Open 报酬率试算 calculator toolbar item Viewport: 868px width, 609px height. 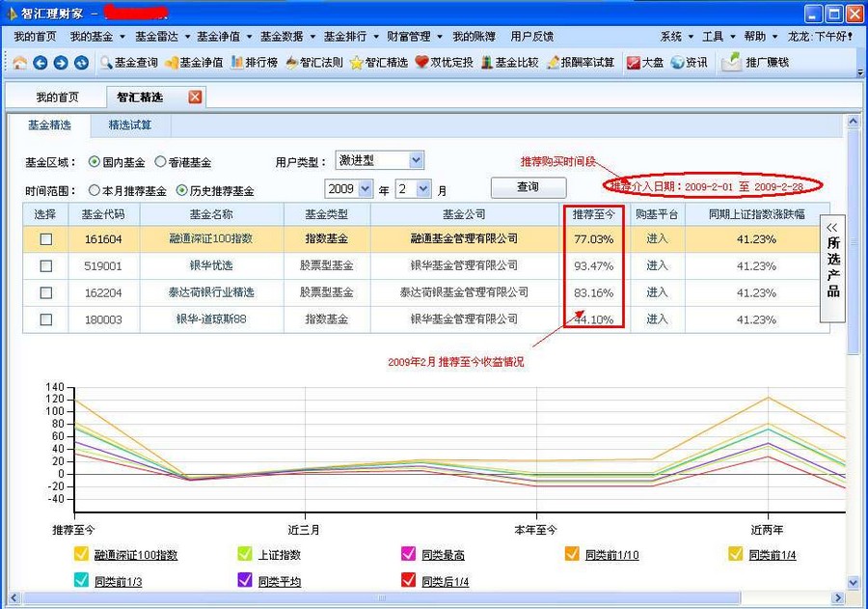[x=581, y=63]
